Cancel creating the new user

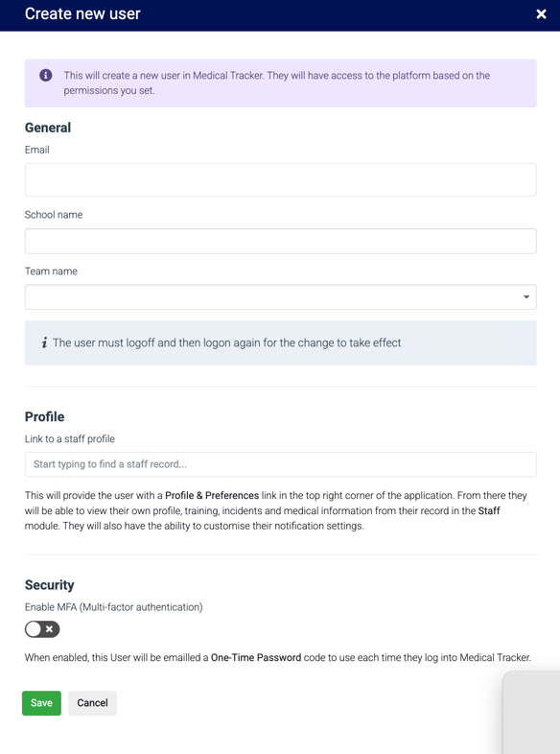click(92, 703)
